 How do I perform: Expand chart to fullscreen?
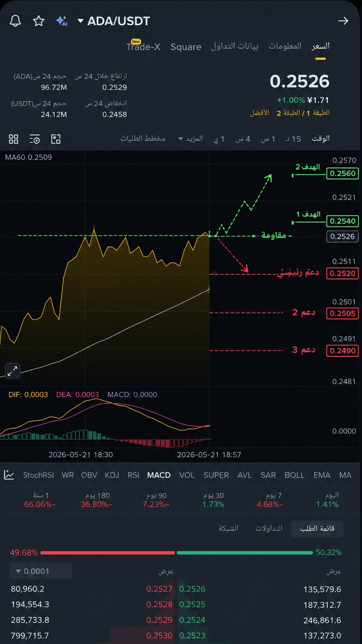12,371
